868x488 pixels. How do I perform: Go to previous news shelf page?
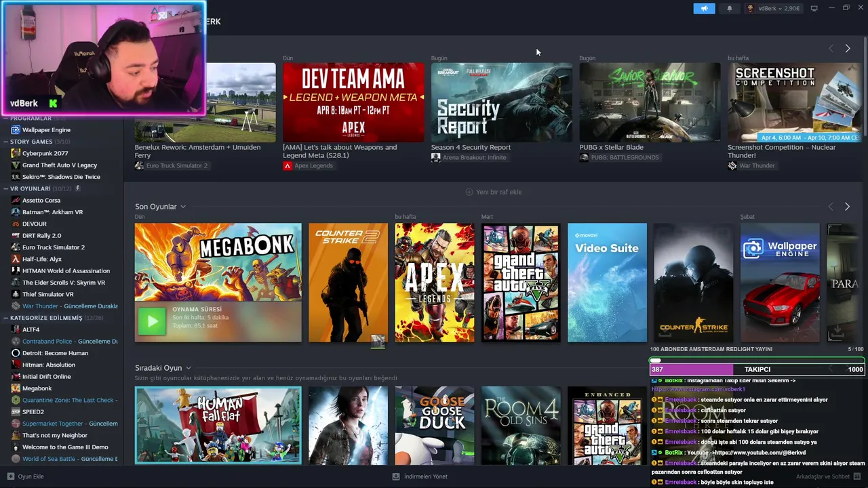point(831,48)
